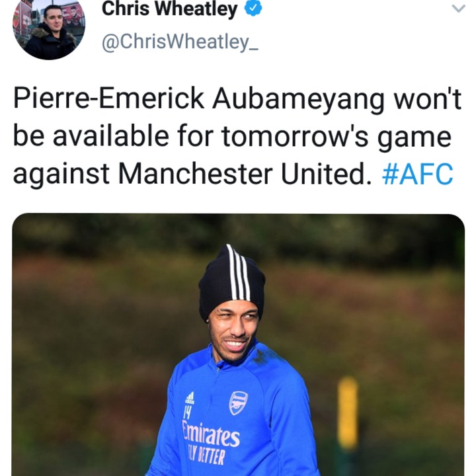Click the Manchester United text in tweet
Screen dimensions: 476x476
pos(245,174)
